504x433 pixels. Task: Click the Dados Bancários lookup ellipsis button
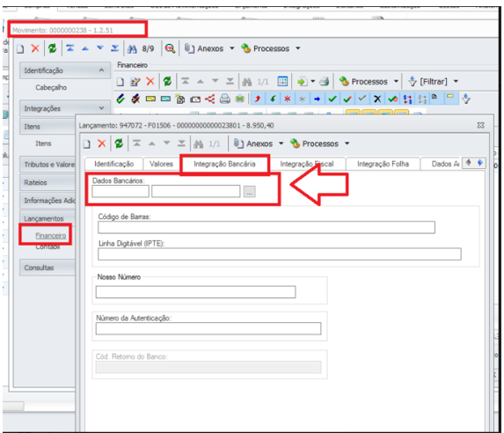pos(250,192)
